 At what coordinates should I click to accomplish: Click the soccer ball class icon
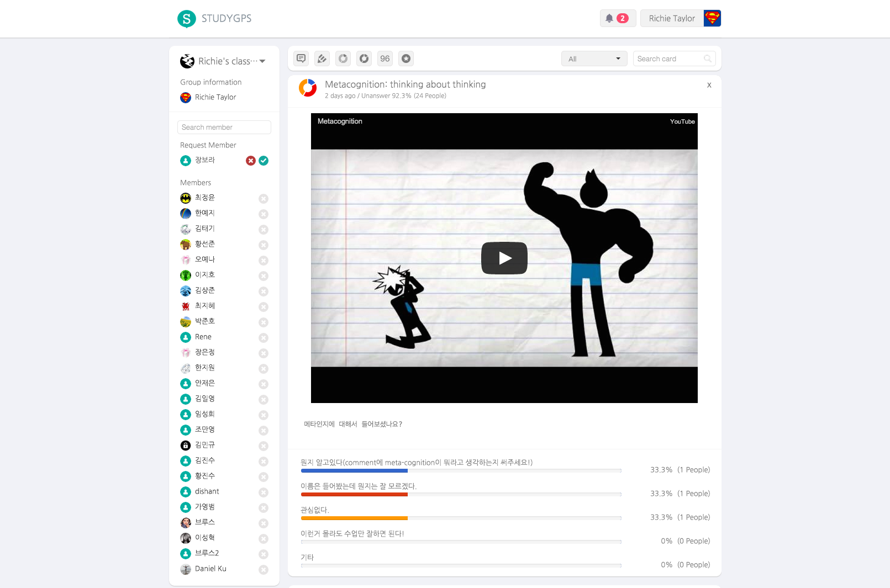pyautogui.click(x=187, y=61)
